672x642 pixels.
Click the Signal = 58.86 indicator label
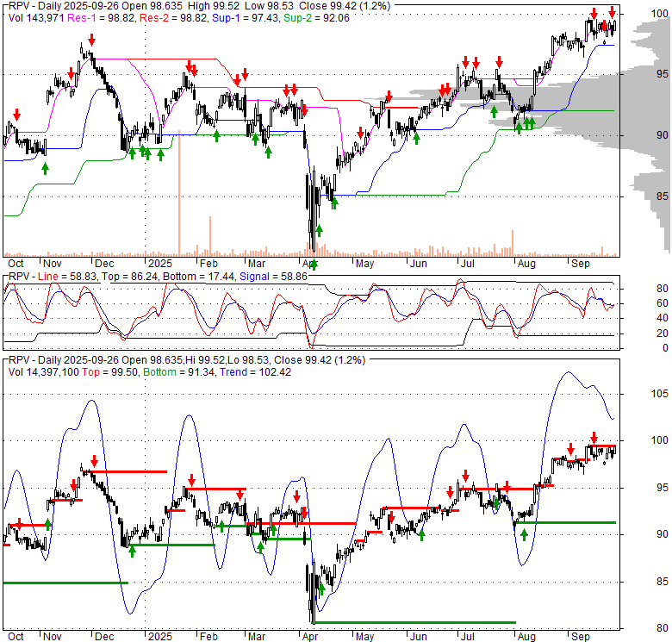[x=273, y=277]
